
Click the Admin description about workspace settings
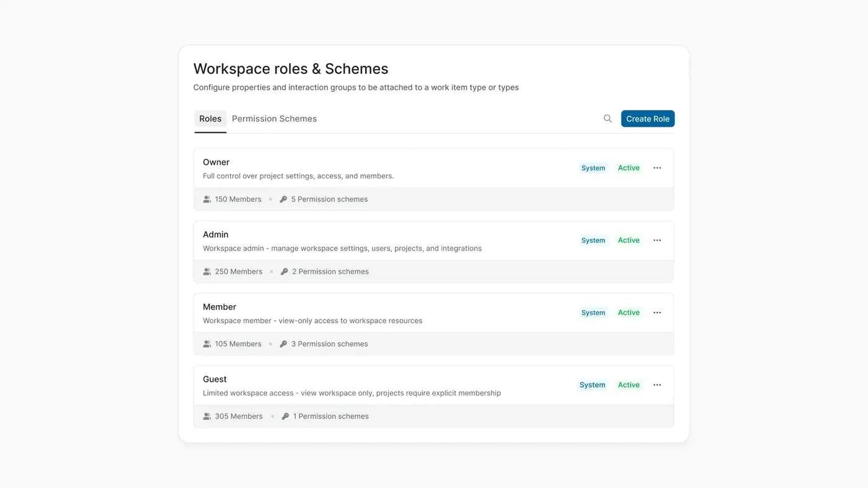pos(342,249)
